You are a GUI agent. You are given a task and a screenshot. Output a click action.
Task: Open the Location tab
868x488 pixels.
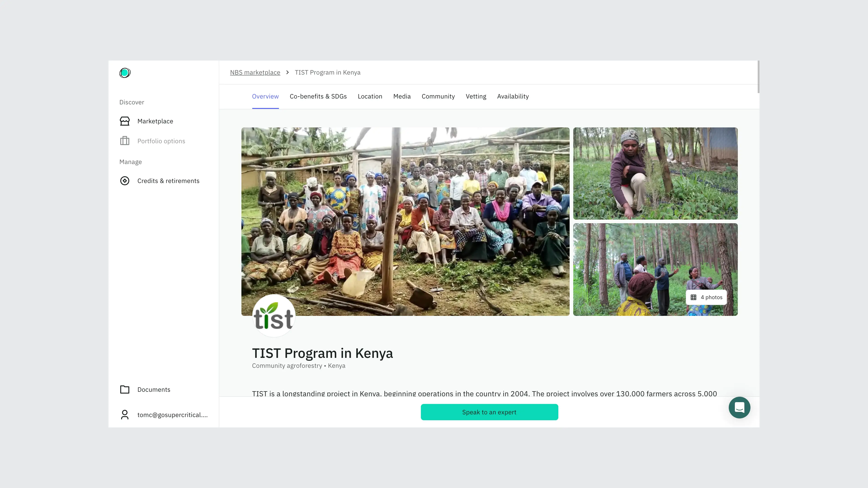(370, 96)
